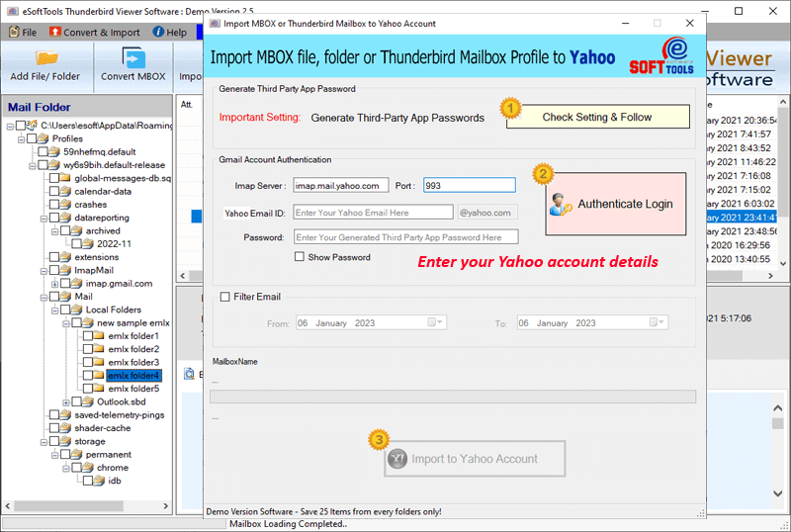Click folder icon beside Outlook.sbd
The width and height of the screenshot is (791, 532).
87,401
